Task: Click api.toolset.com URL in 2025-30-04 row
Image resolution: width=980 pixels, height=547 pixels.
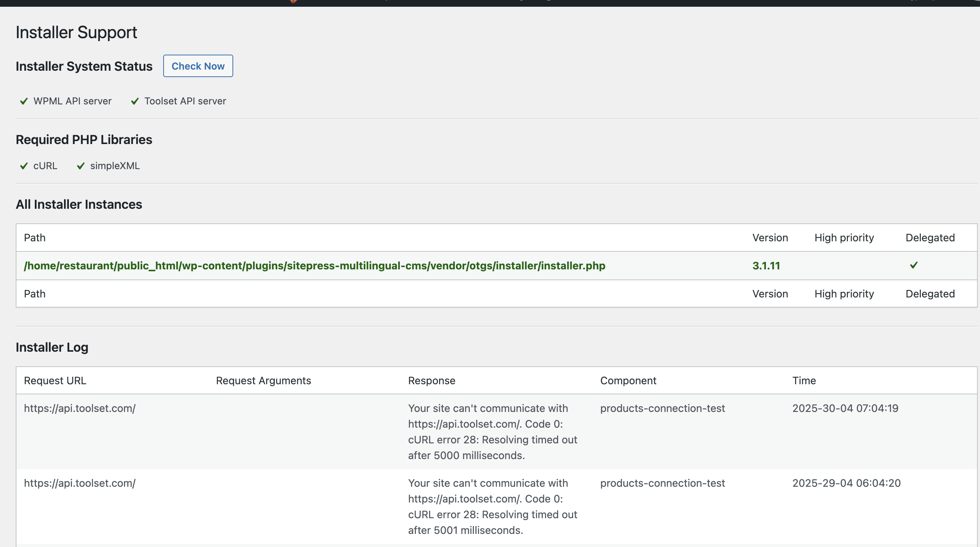Action: point(80,408)
